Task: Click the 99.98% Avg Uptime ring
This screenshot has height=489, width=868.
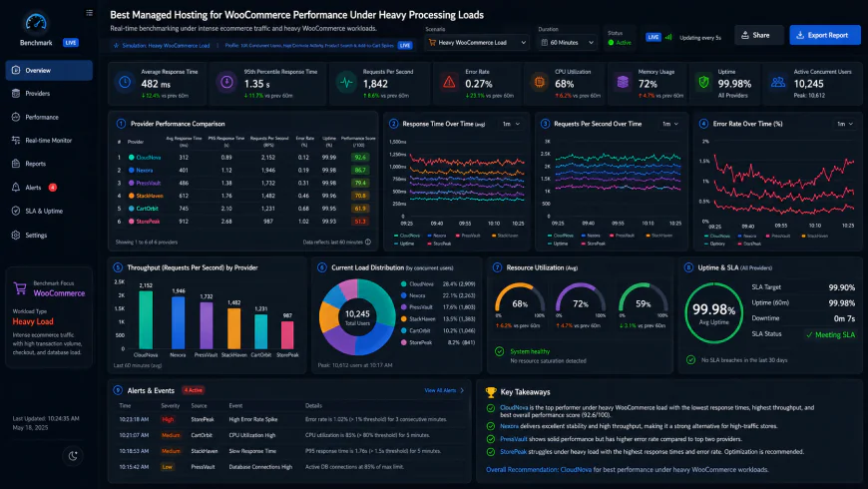Action: tap(713, 313)
